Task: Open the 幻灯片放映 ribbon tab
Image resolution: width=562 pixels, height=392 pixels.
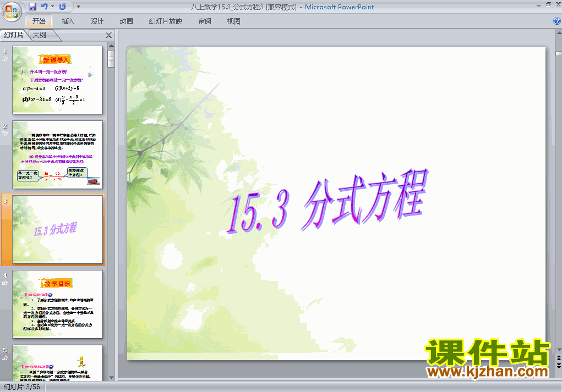Action: (x=165, y=21)
